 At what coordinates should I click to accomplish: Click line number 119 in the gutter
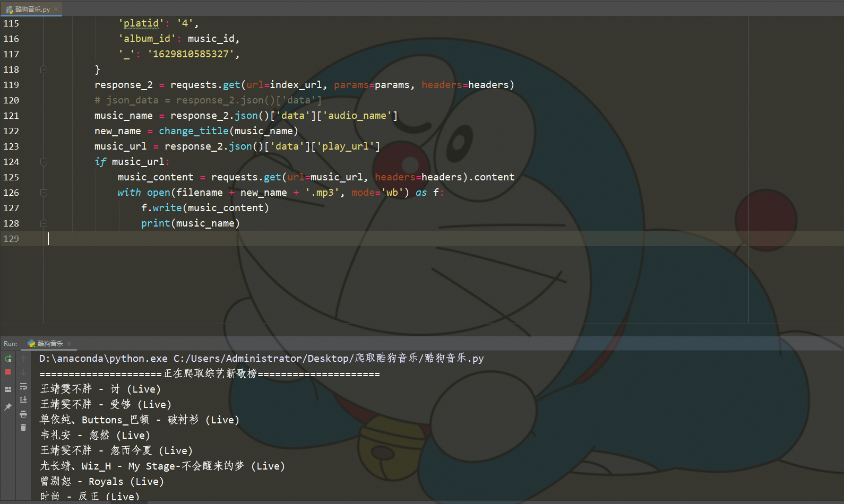click(x=11, y=85)
